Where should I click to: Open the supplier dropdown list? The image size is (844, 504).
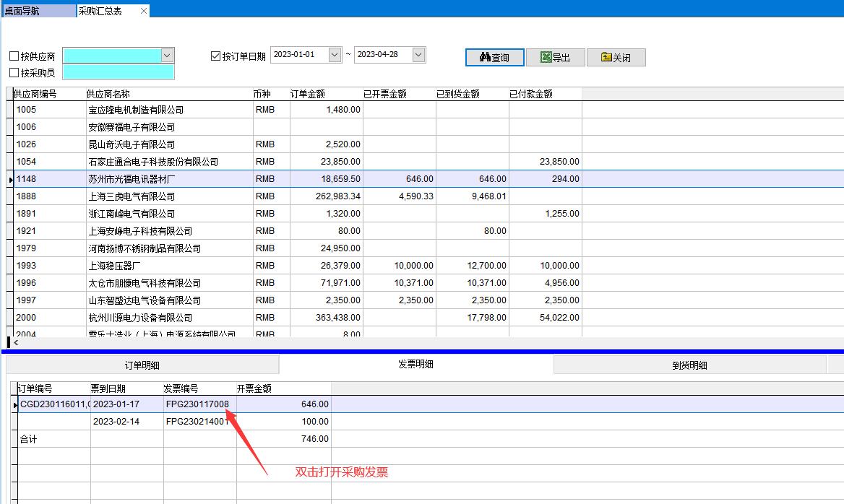coord(167,56)
